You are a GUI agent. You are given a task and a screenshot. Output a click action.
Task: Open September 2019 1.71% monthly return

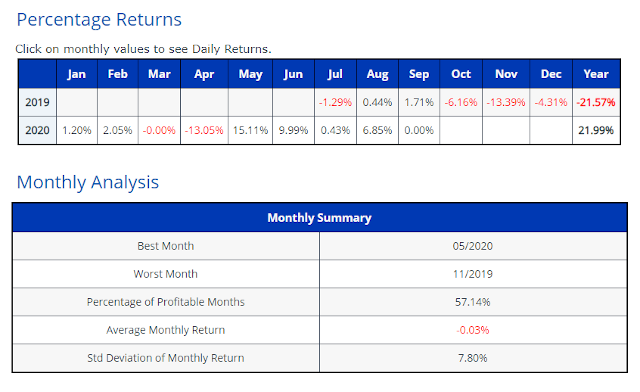click(x=419, y=102)
